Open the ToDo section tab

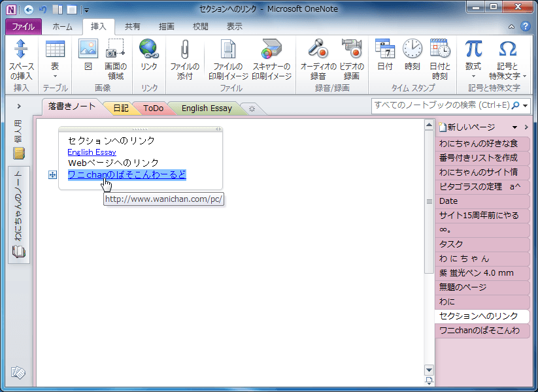click(153, 108)
